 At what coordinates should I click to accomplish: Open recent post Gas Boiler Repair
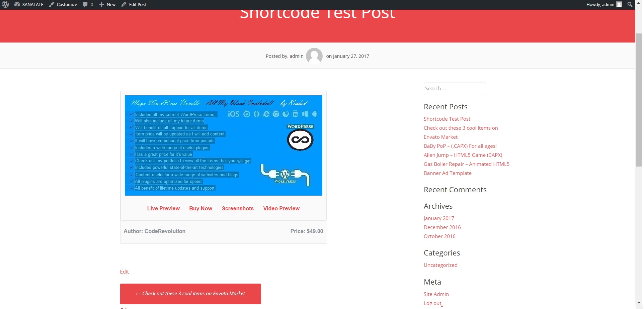pos(467,164)
